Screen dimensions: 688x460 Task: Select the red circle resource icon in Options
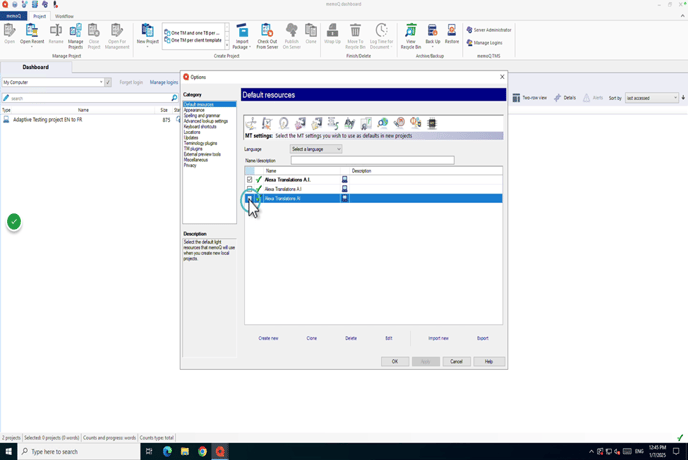399,124
